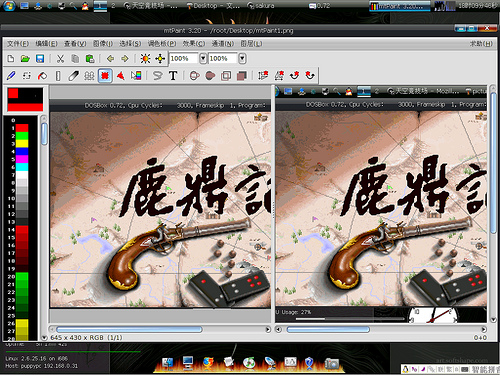Click the highlighted Make selection tool
The width and height of the screenshot is (500, 375).
(105, 76)
